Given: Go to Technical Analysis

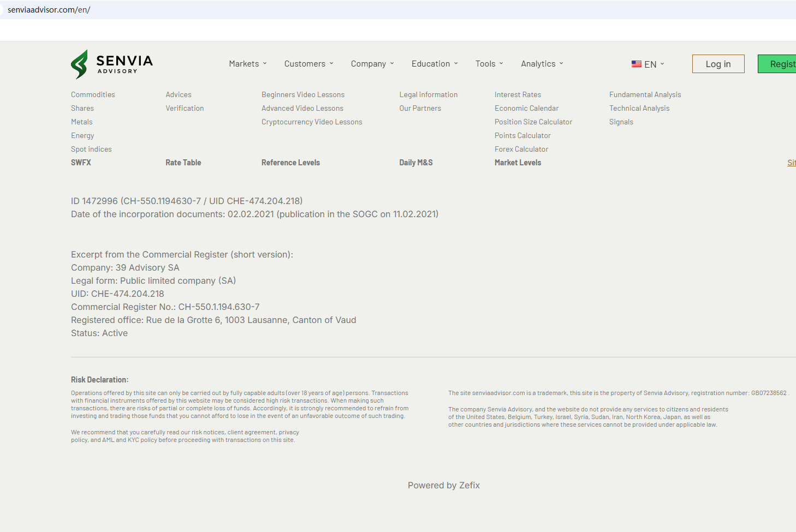Looking at the screenshot, I should pos(639,108).
